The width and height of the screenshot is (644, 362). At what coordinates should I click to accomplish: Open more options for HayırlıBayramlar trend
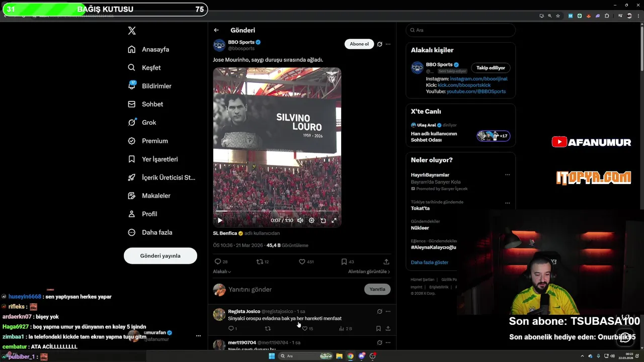(507, 175)
